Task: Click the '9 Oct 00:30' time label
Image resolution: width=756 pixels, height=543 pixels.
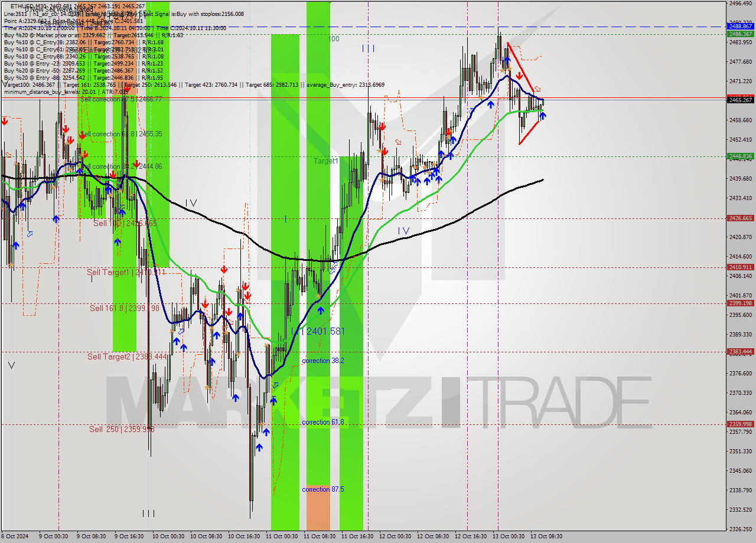Action: click(x=54, y=537)
